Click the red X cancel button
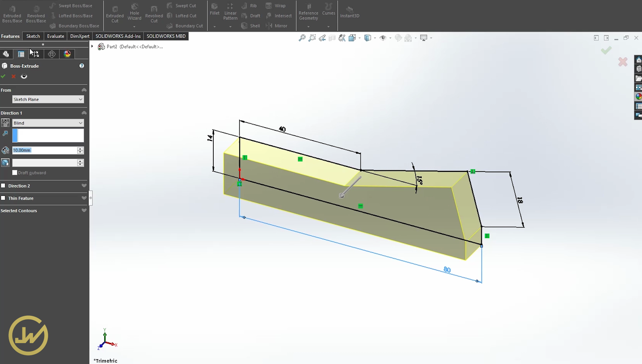 click(x=14, y=76)
